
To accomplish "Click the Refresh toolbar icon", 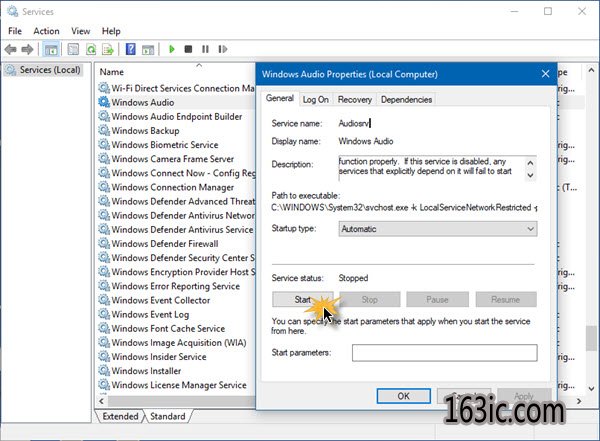I will click(91, 49).
